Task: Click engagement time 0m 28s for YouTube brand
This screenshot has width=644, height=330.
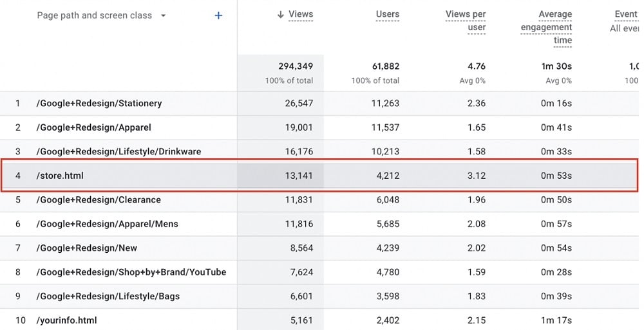Action: pyautogui.click(x=556, y=272)
